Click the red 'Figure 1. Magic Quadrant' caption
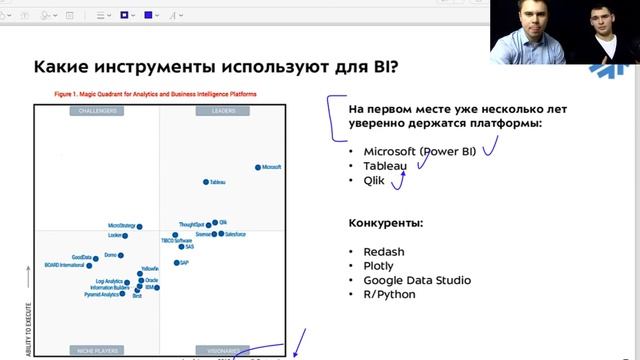The height and width of the screenshot is (360, 640). point(155,94)
